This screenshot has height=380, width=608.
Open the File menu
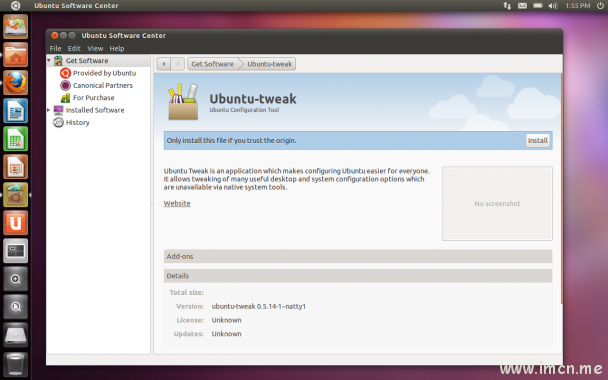point(55,48)
